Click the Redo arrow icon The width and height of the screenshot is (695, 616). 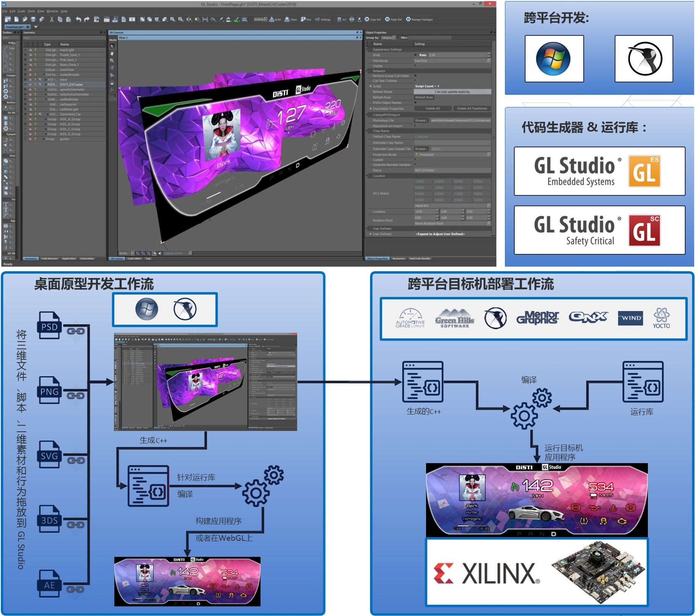click(x=87, y=19)
